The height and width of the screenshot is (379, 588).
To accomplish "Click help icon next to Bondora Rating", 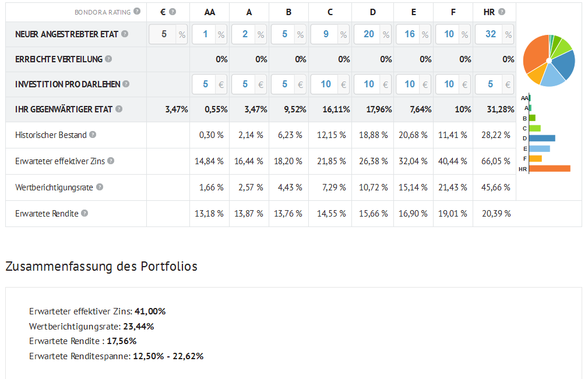I will 137,12.
